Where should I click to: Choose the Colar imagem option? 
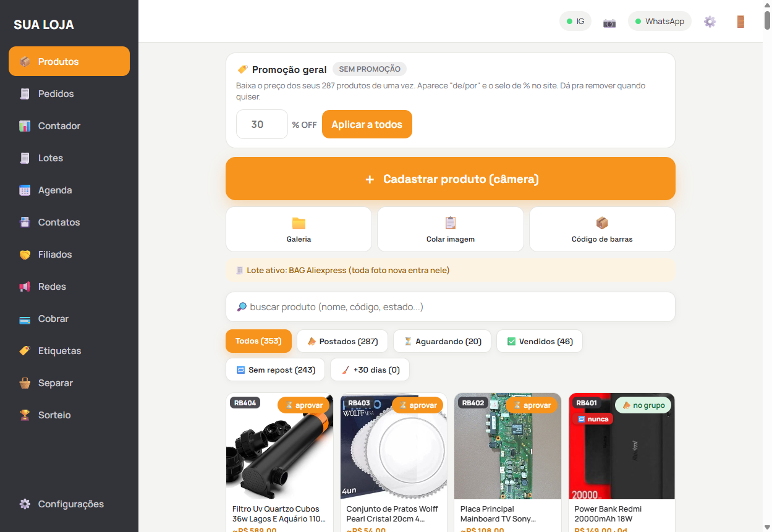(451, 229)
